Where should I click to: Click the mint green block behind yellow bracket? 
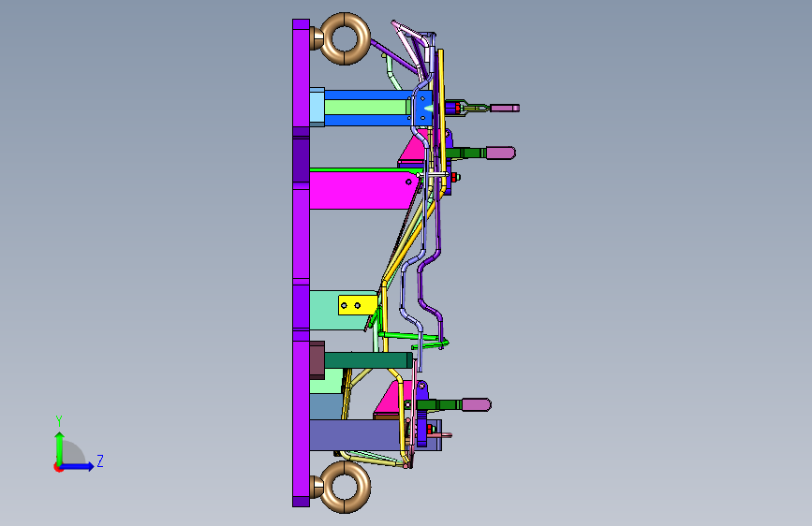[324, 310]
